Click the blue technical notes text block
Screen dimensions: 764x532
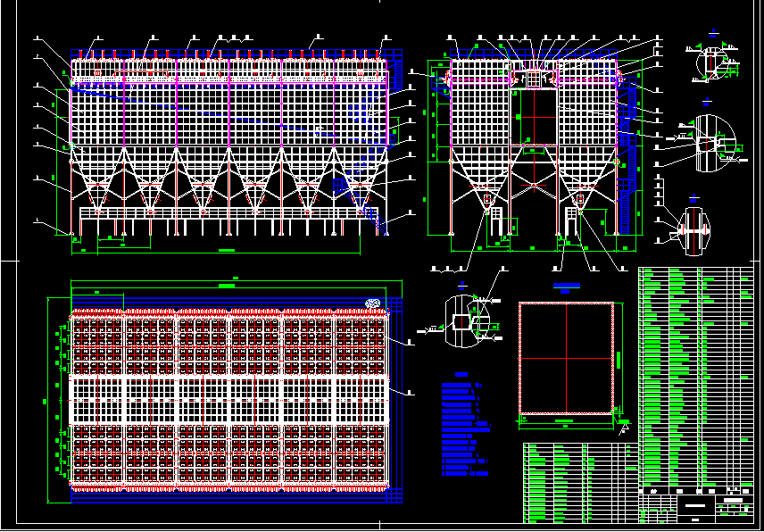466,428
